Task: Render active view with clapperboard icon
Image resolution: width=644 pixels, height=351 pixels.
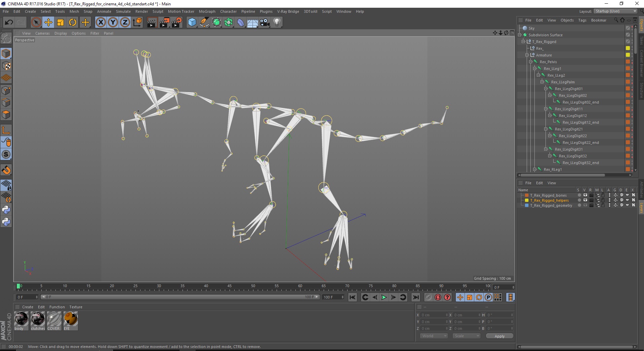Action: coord(152,23)
